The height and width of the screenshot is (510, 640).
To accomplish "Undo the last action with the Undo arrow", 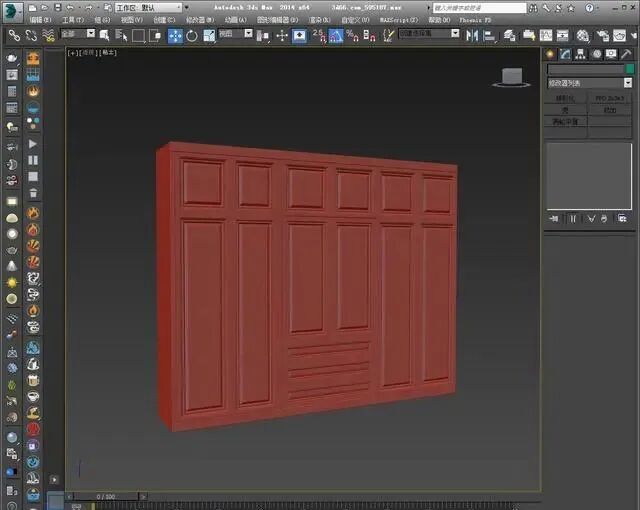I will [70, 7].
